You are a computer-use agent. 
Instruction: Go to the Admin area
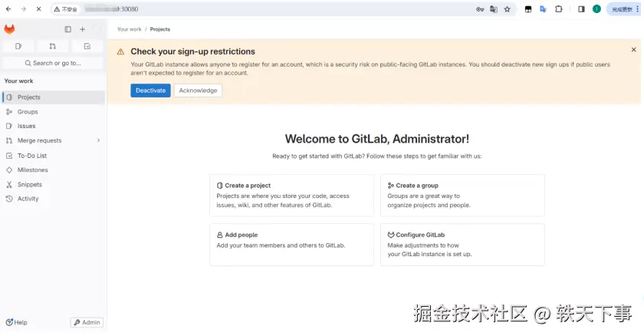tap(87, 322)
